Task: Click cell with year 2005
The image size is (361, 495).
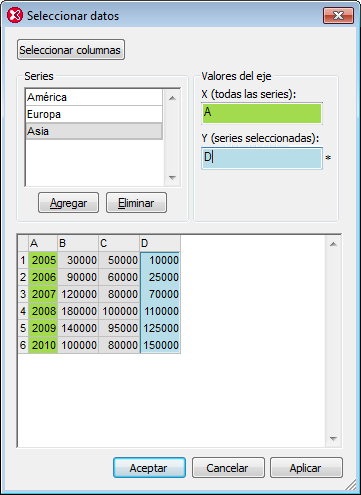Action: 43,260
